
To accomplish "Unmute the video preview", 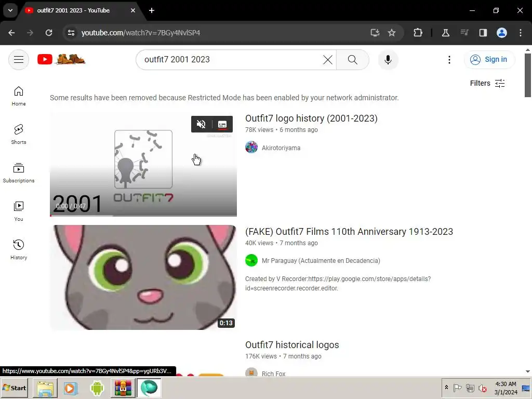I will coord(201,124).
